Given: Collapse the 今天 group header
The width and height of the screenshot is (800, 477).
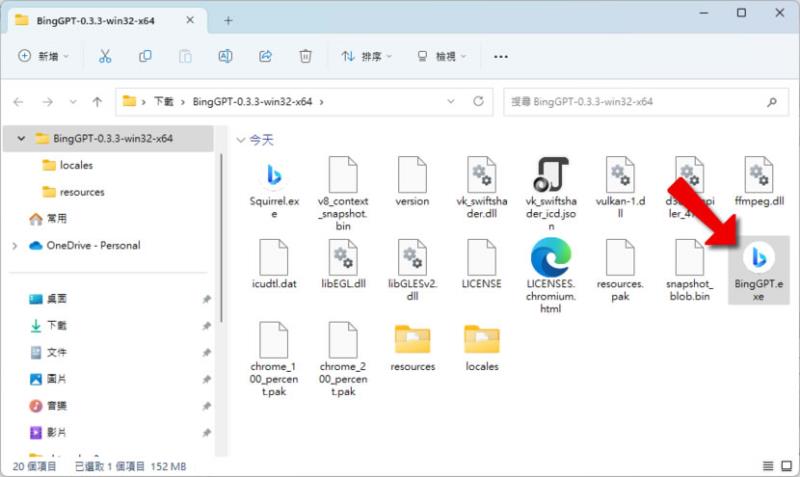Looking at the screenshot, I should [241, 140].
